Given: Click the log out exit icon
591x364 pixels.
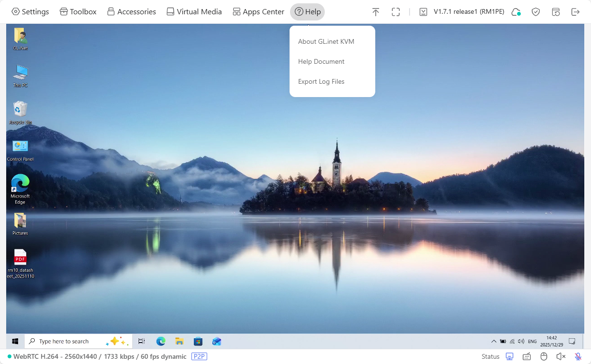Looking at the screenshot, I should (575, 12).
